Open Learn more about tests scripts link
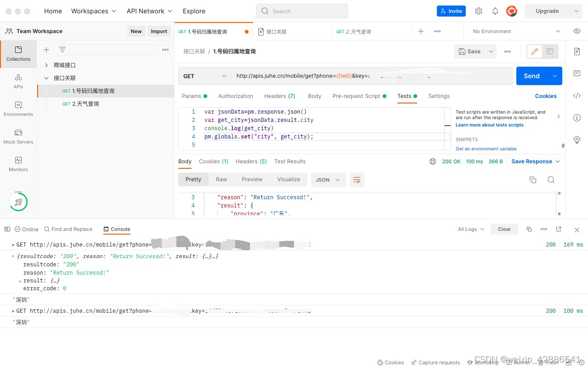Viewport: 588px width, 368px height. (489, 125)
